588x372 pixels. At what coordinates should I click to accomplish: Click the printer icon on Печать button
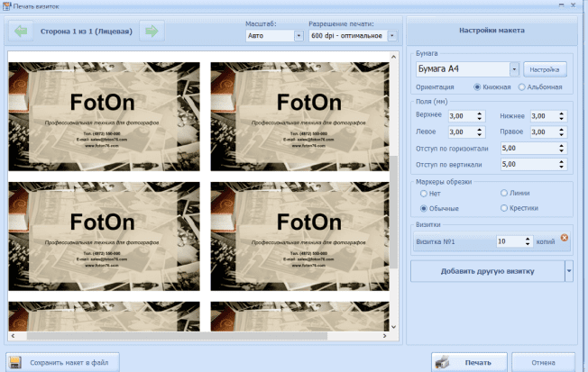coord(443,362)
